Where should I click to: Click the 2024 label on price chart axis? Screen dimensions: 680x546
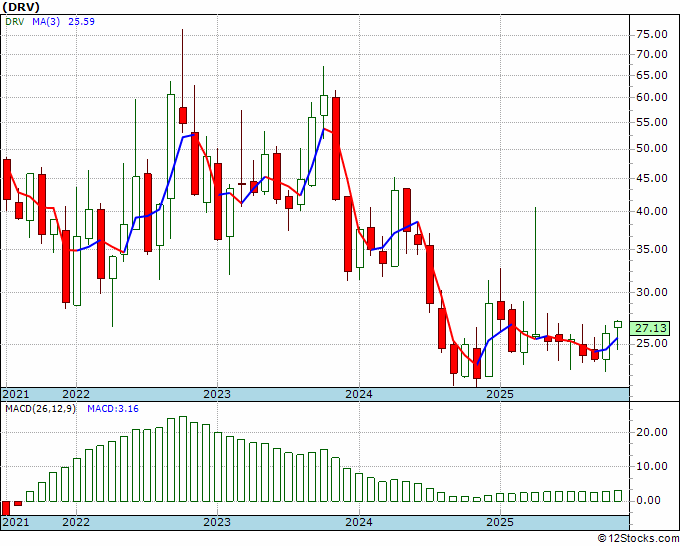point(359,394)
